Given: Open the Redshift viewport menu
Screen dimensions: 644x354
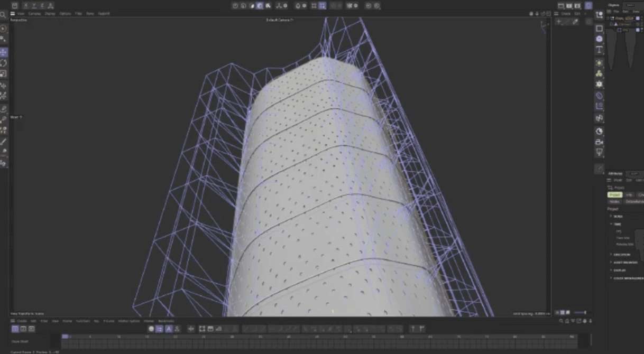Looking at the screenshot, I should 104,13.
